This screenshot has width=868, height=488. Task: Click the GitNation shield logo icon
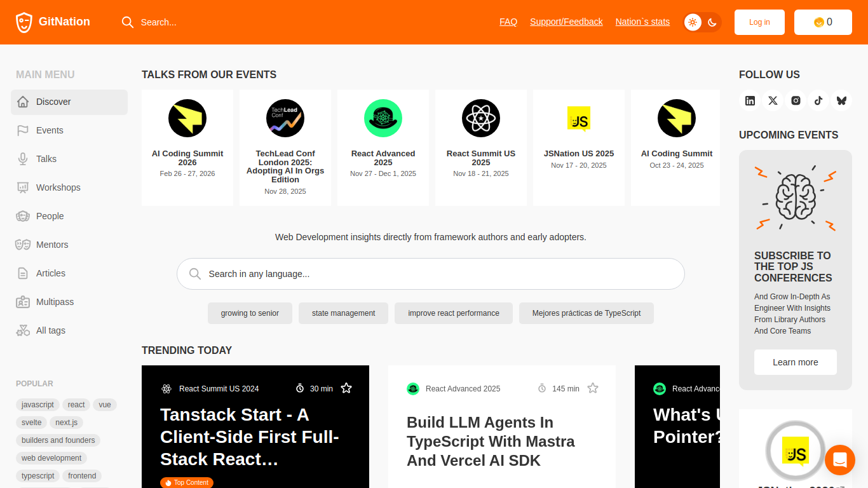coord(24,22)
